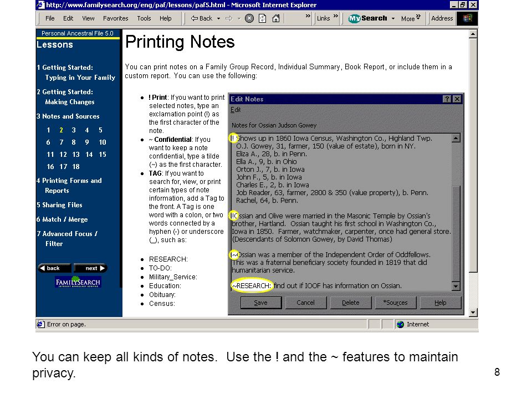Screen dimensions: 532x399
Task: Click the notes scrollbar down arrow
Action: (456, 287)
